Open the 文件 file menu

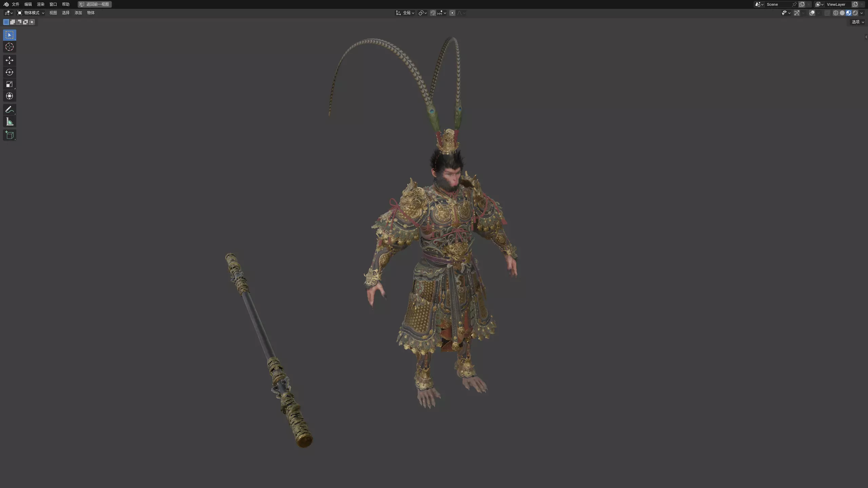tap(16, 4)
